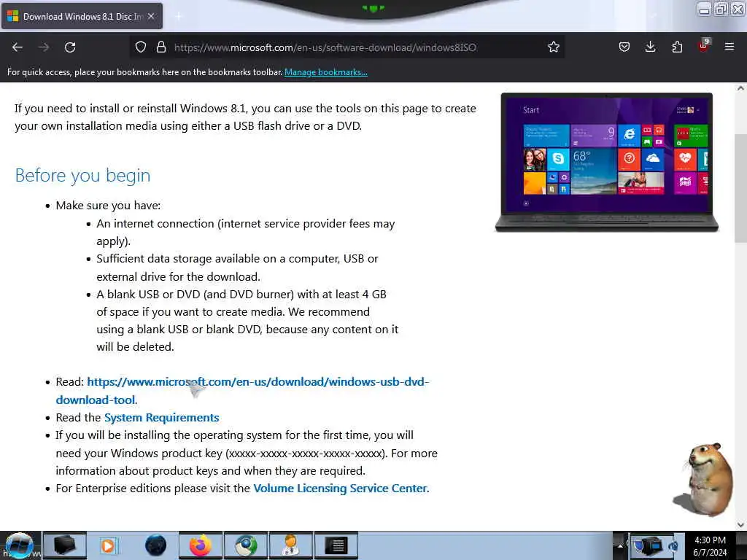Click the Windows 8.1 laptop image
Image resolution: width=747 pixels, height=560 pixels.
606,163
